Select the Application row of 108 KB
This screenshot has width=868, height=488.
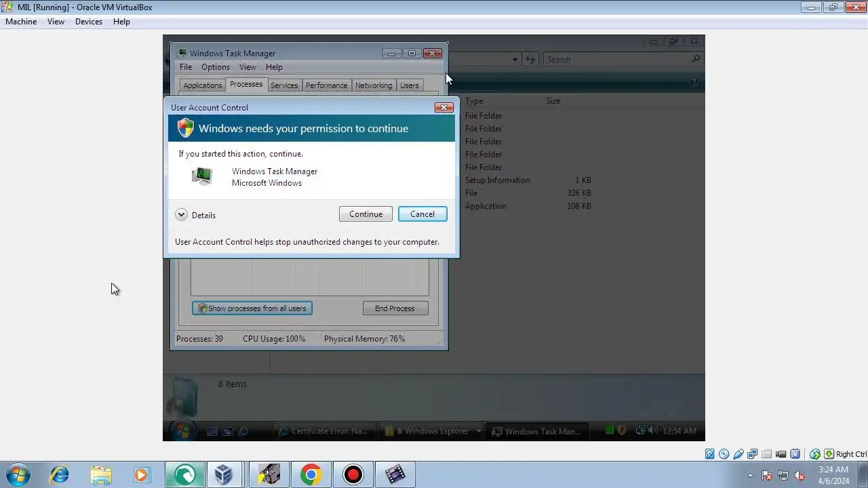[528, 206]
